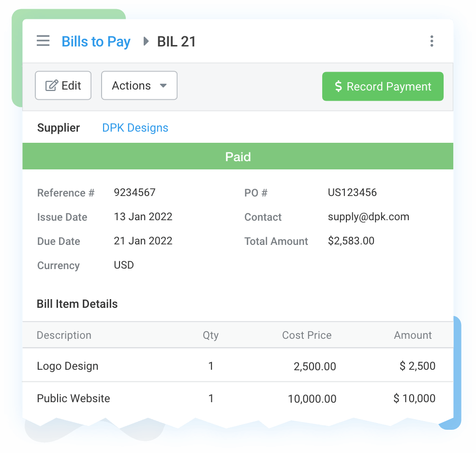Image resolution: width=476 pixels, height=453 pixels.
Task: Click the Paid status banner
Action: [x=238, y=157]
